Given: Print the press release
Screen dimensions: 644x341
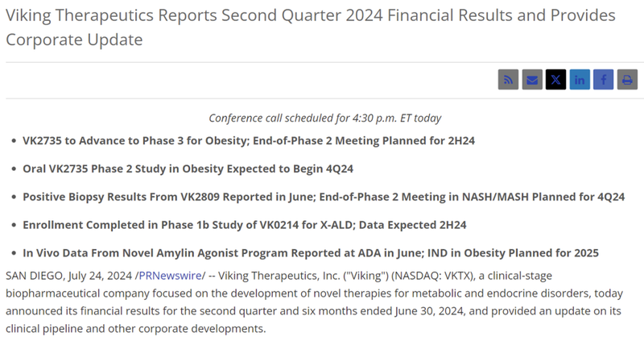Looking at the screenshot, I should point(626,80).
